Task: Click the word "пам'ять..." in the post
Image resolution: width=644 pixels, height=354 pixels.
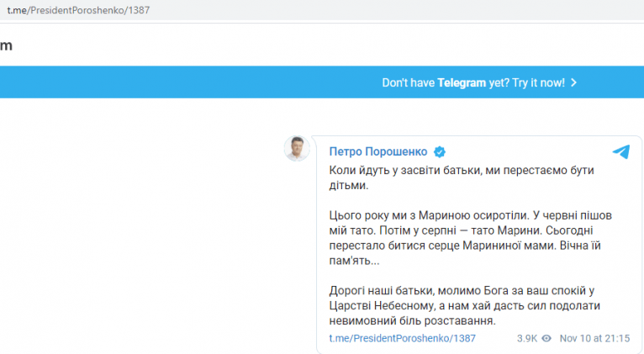Action: (354, 261)
